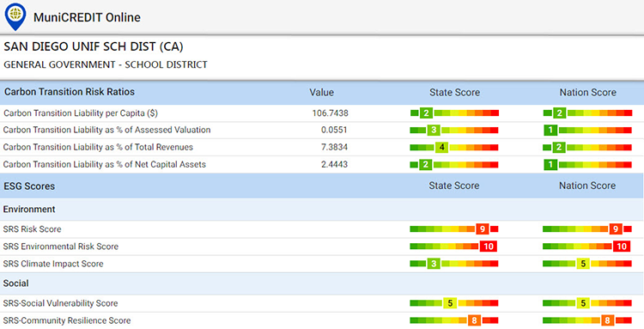644x329 pixels.
Task: Click SRS Risk Score state badge 9
Action: [483, 228]
